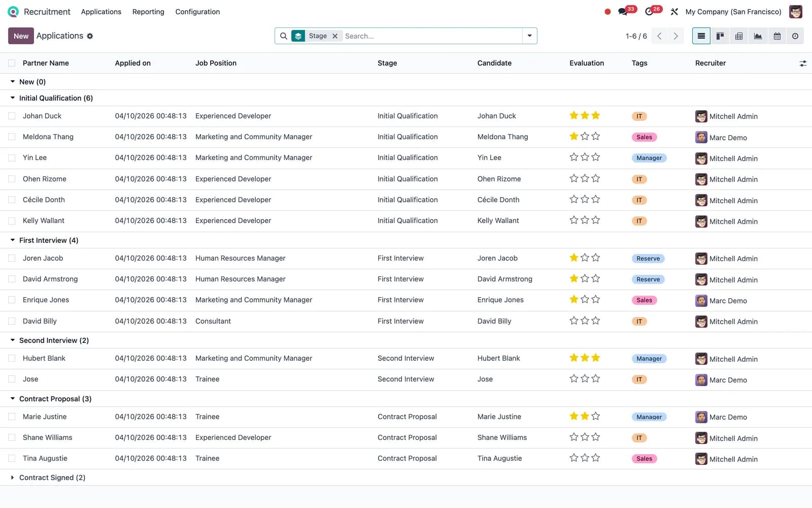
Task: Open the Applications settings gear icon
Action: 90,36
